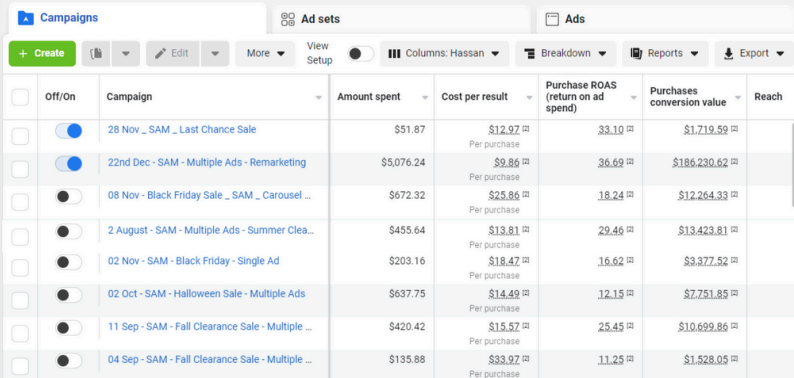Click the $9.86 cost per result value
794x378 pixels.
[507, 162]
